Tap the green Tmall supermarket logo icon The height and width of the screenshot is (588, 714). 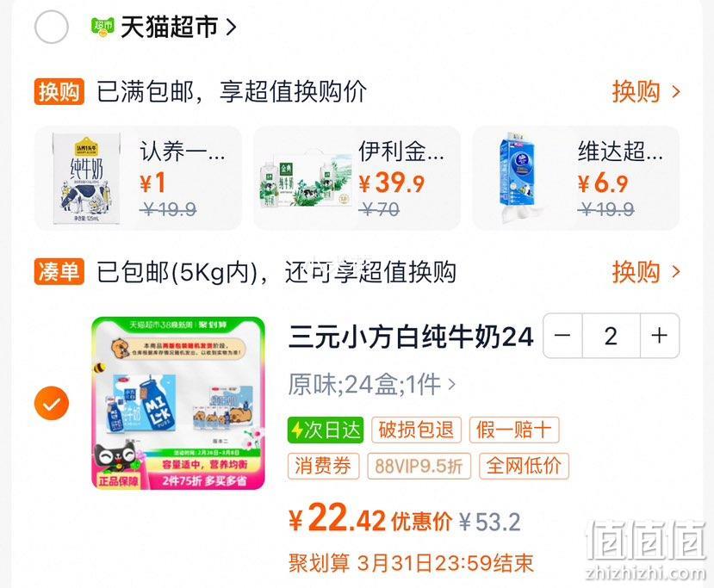point(102,27)
